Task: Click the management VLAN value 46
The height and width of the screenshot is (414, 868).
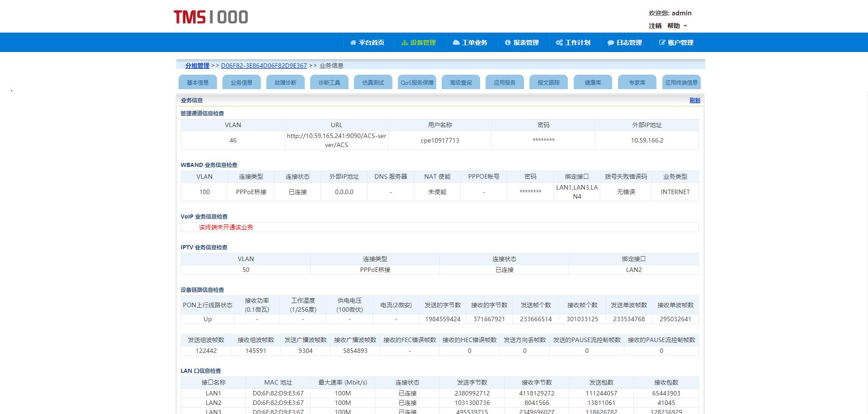Action: (233, 140)
